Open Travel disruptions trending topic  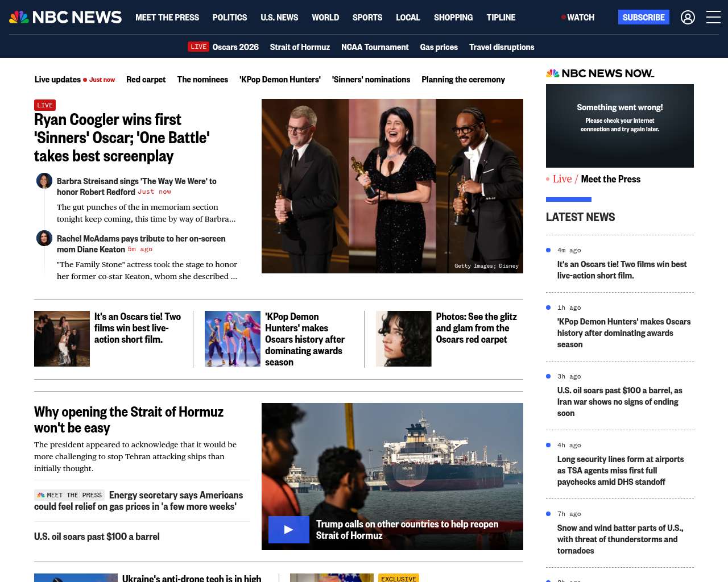502,47
